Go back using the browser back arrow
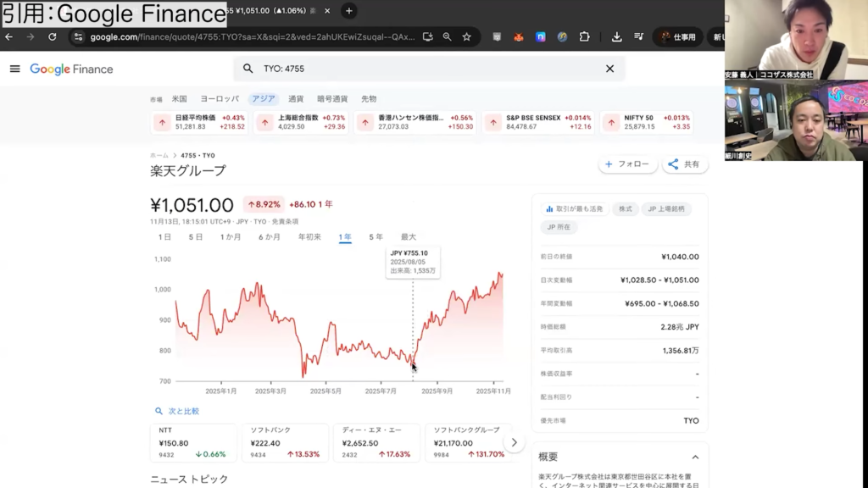This screenshot has height=488, width=868. pyautogui.click(x=9, y=37)
